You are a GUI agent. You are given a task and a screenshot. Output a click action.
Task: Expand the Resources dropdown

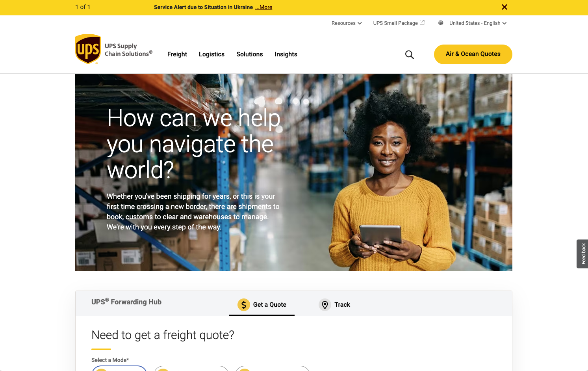click(347, 23)
